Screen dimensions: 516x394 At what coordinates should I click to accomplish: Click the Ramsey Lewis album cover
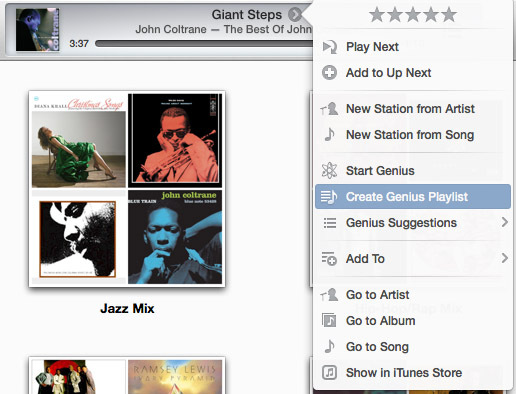[x=175, y=377]
